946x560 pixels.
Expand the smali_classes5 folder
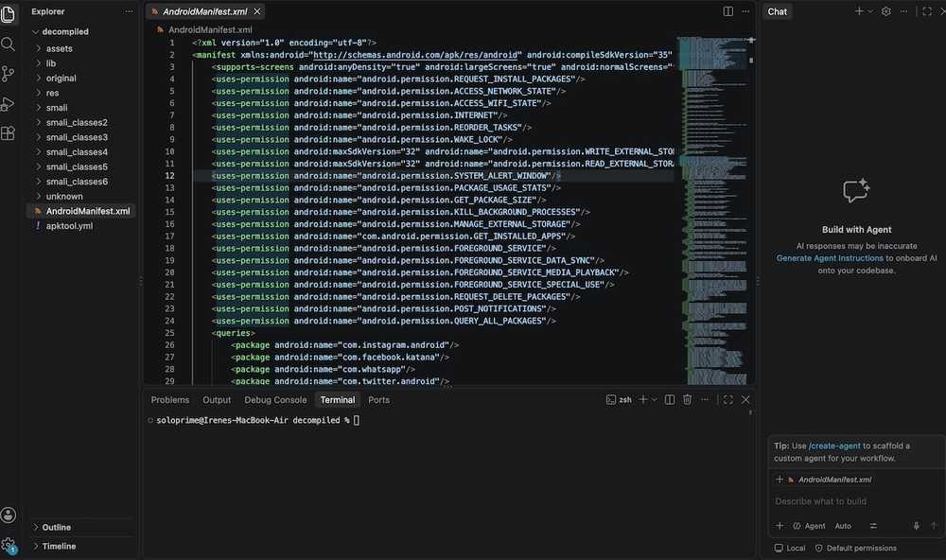(77, 166)
